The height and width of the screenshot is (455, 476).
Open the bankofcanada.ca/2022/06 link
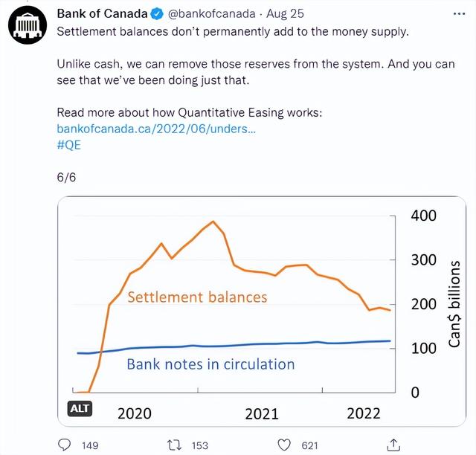pyautogui.click(x=156, y=129)
